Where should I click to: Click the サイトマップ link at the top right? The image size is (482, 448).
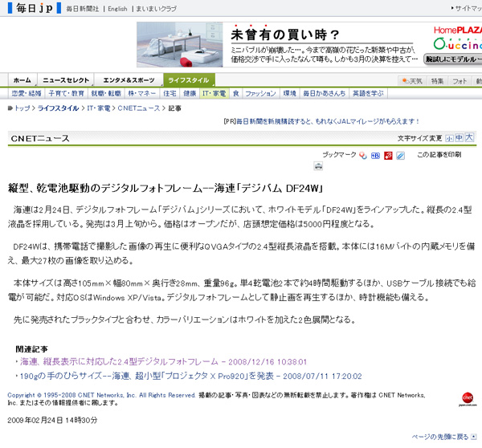pyautogui.click(x=468, y=8)
